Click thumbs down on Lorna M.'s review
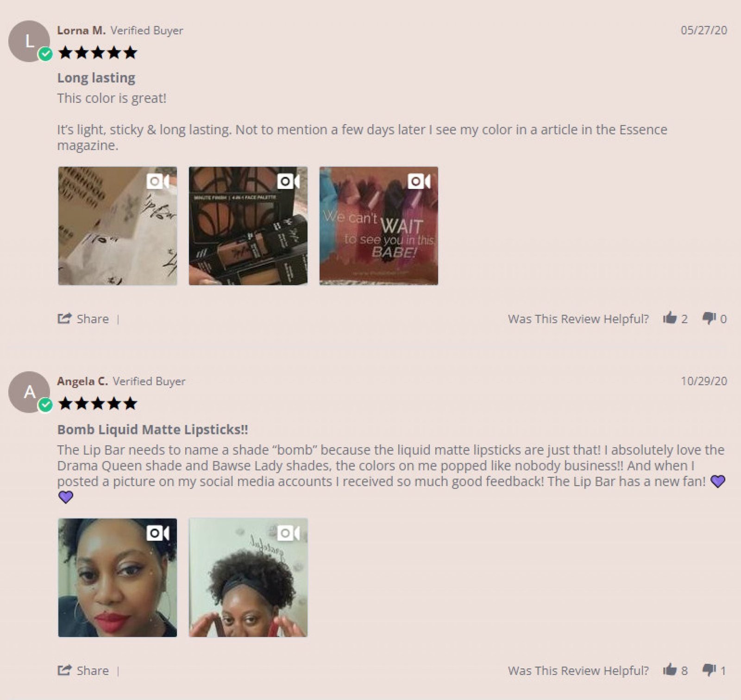Viewport: 741px width, 700px height. click(709, 318)
